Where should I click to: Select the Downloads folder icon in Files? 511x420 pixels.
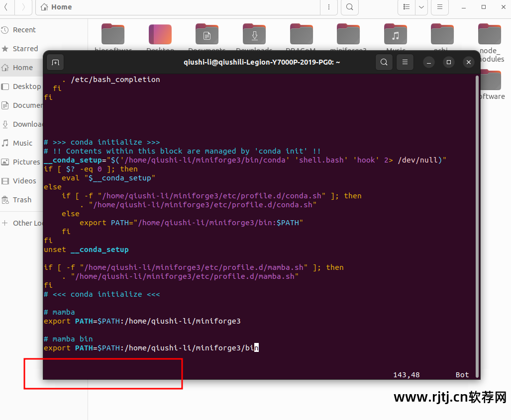[254, 34]
